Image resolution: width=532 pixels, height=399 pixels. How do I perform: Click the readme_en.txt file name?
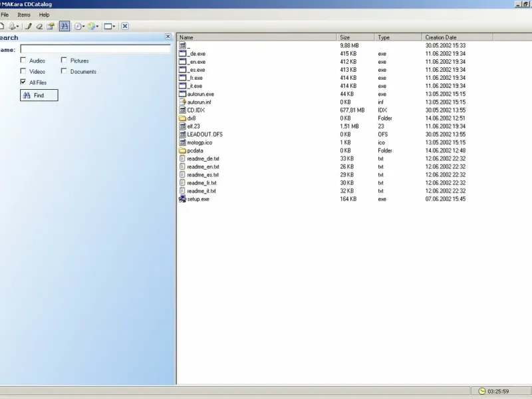pyautogui.click(x=203, y=167)
